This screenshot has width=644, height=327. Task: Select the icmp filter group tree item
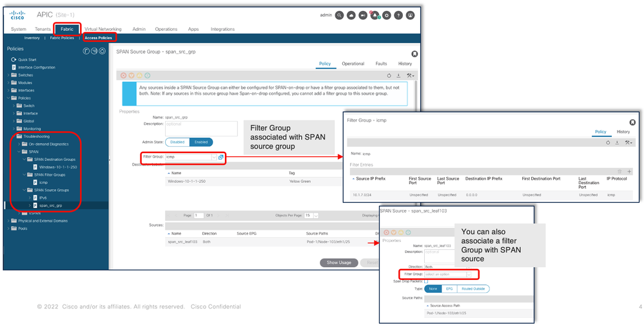tap(43, 182)
